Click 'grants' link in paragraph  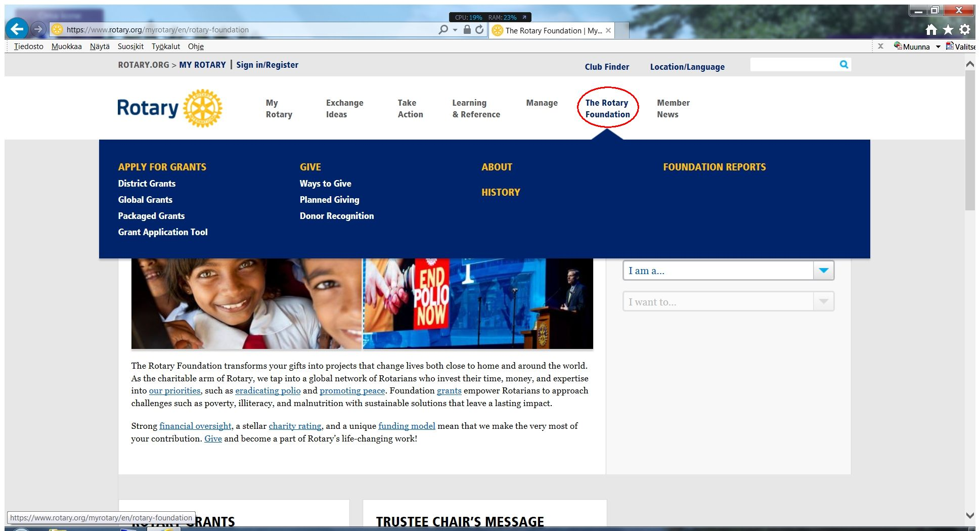click(x=449, y=390)
